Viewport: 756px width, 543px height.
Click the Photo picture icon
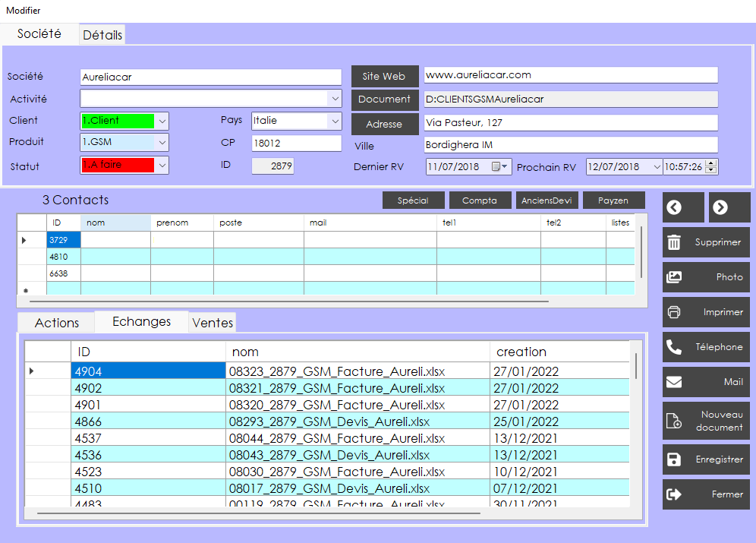[673, 277]
